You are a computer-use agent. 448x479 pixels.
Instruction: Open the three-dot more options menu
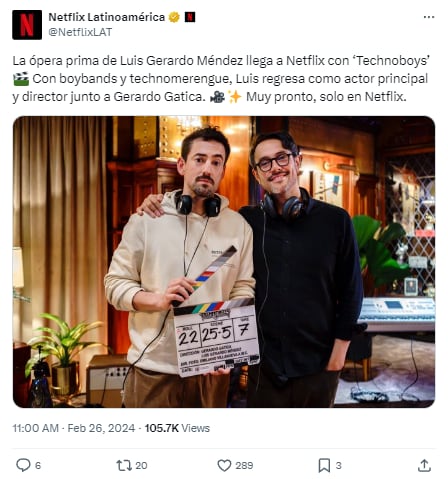429,17
